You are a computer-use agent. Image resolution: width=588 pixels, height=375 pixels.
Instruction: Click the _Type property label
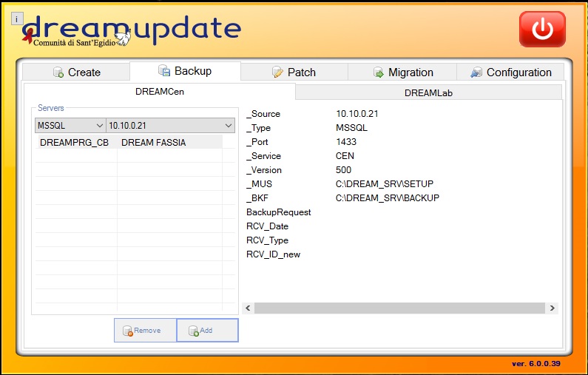click(x=258, y=128)
